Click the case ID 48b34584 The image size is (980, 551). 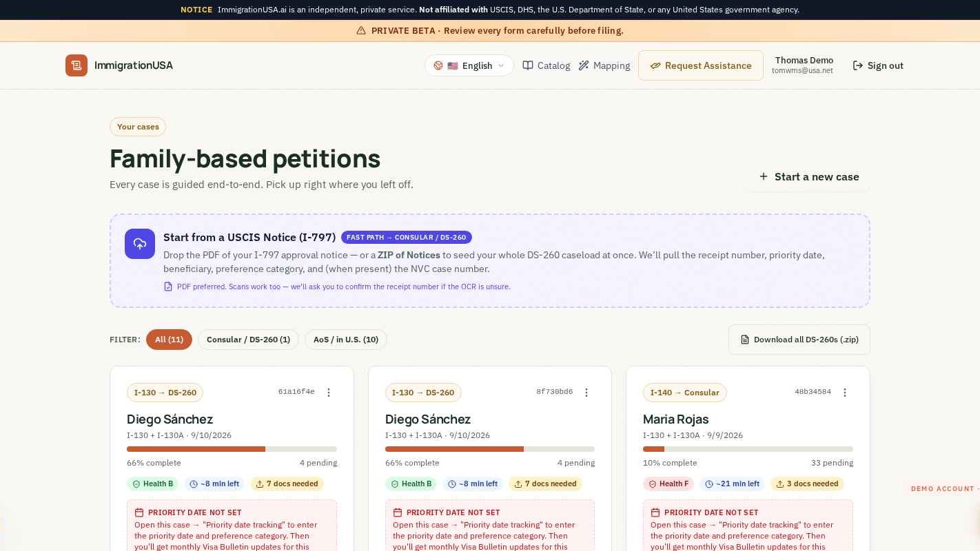813,392
